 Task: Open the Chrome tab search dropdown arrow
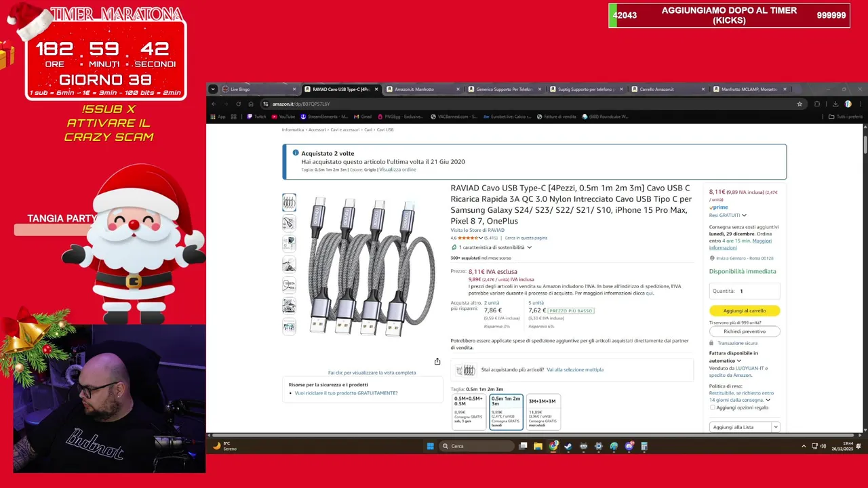213,89
